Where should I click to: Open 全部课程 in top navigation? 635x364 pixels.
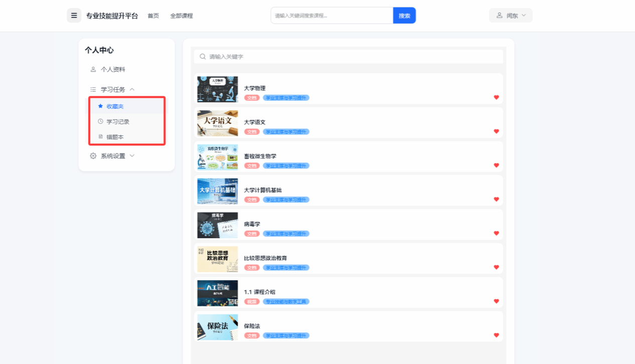[x=182, y=16]
